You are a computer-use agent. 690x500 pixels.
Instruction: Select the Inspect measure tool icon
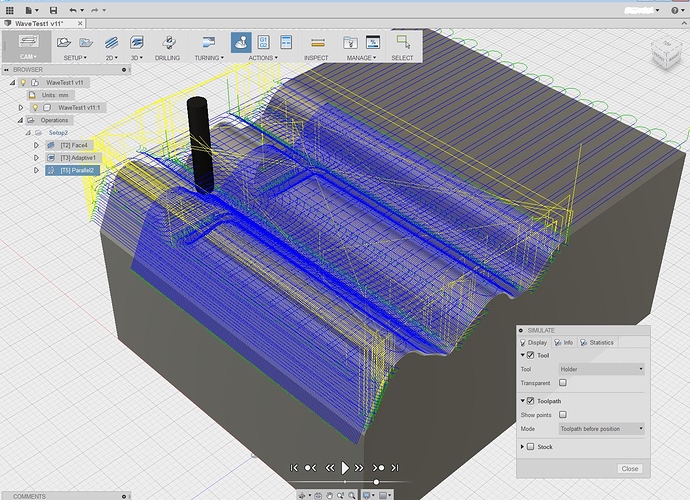(x=317, y=43)
